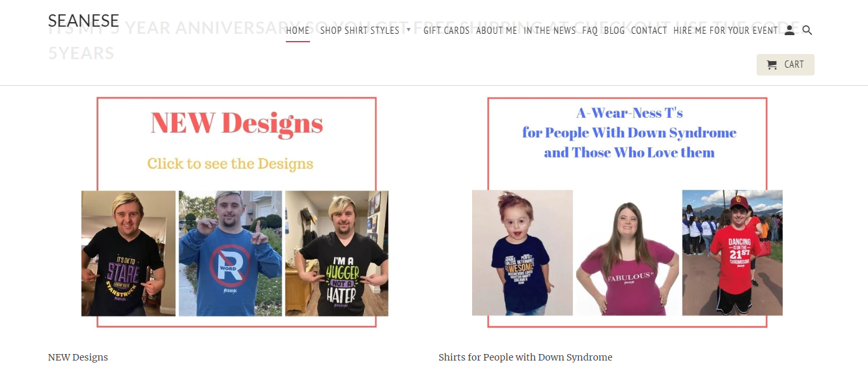Click the Hugger Not a Hater shirt photo
Viewport: 868px width, 369px height.
[337, 253]
